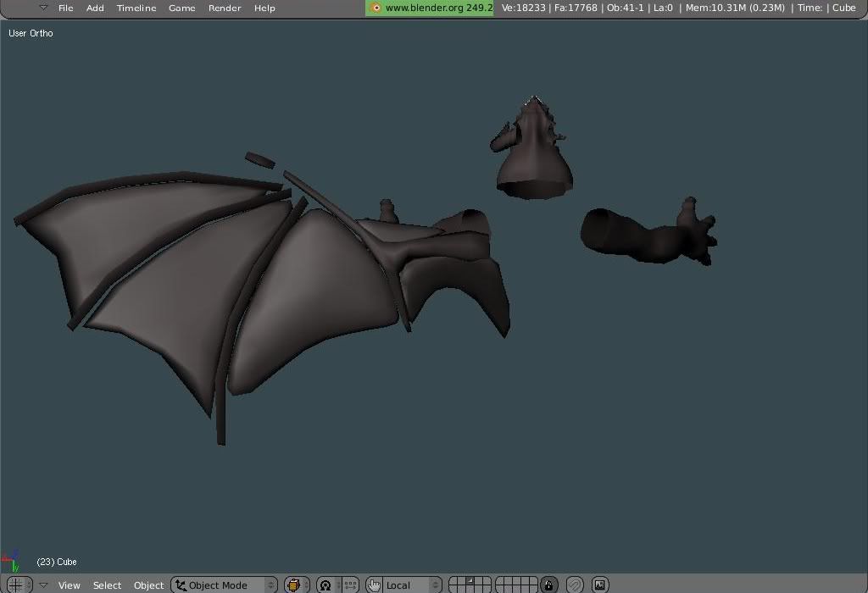Viewport: 868px width, 593px height.
Task: Open the Select menu in 3D header
Action: tap(107, 585)
